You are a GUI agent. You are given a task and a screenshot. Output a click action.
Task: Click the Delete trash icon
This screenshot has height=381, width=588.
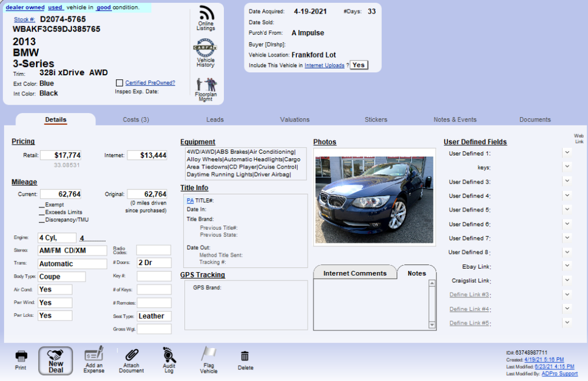click(x=245, y=360)
